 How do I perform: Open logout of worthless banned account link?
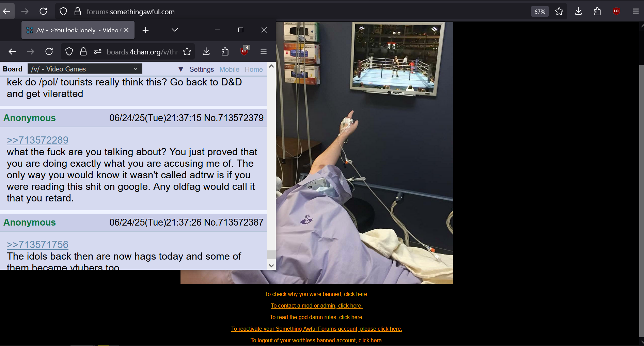point(317,341)
